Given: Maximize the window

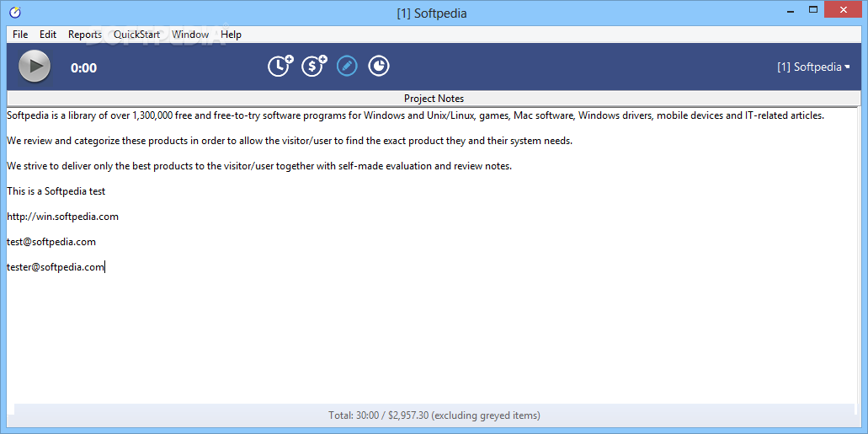Looking at the screenshot, I should pyautogui.click(x=813, y=10).
